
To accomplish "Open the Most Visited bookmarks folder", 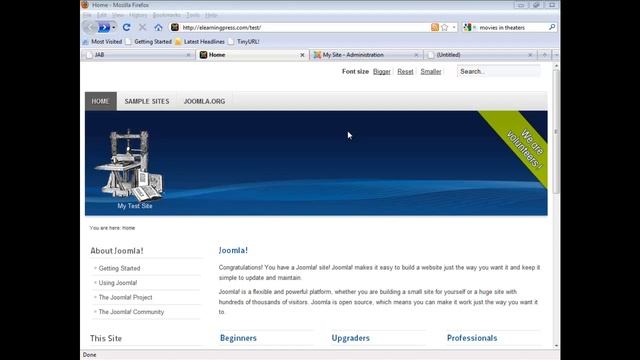I will pyautogui.click(x=102, y=42).
